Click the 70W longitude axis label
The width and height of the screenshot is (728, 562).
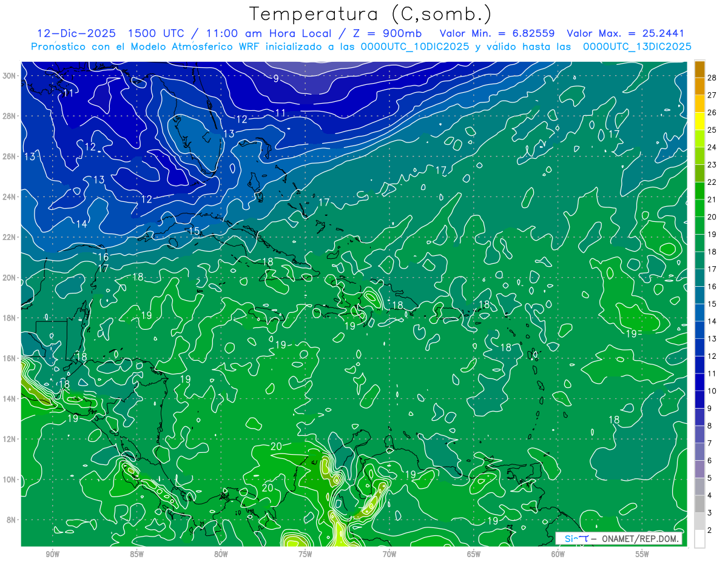[389, 554]
